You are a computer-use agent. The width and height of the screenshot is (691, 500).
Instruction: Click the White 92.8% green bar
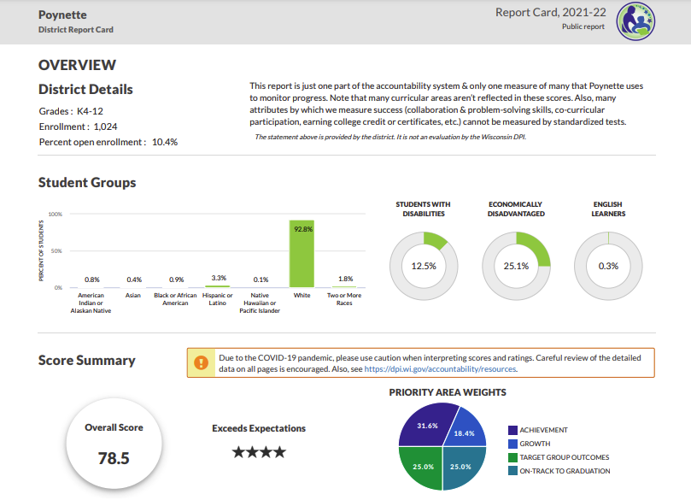click(302, 254)
